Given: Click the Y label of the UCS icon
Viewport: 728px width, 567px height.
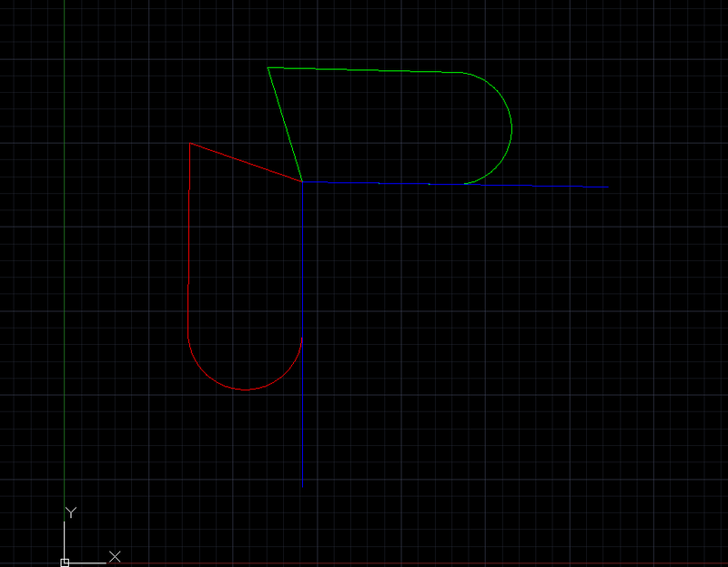Looking at the screenshot, I should pyautogui.click(x=71, y=512).
